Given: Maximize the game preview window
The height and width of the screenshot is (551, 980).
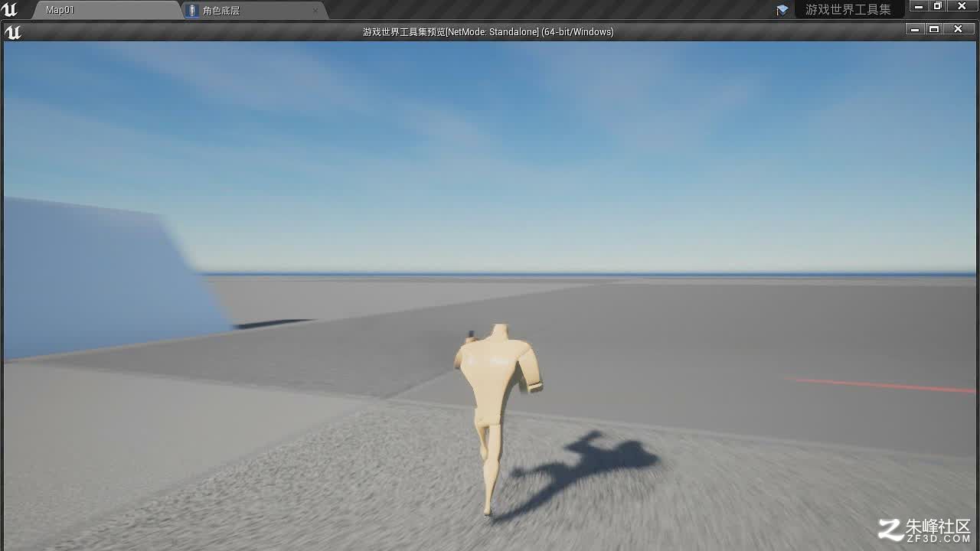Looking at the screenshot, I should pos(934,29).
